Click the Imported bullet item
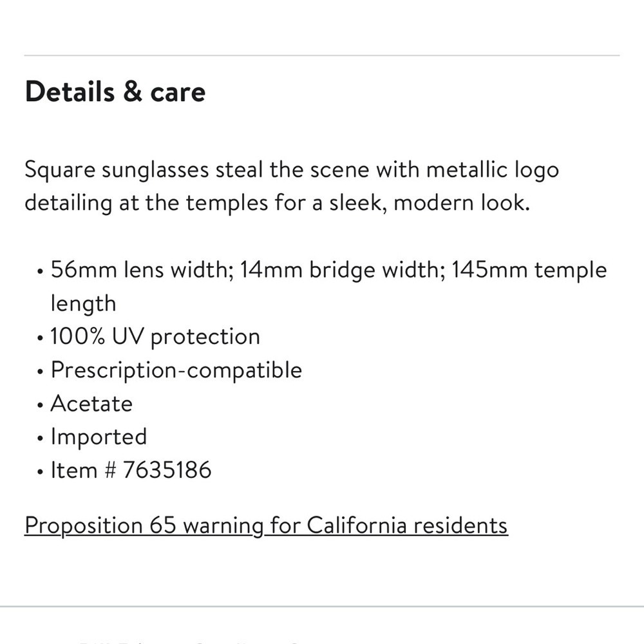 click(99, 437)
